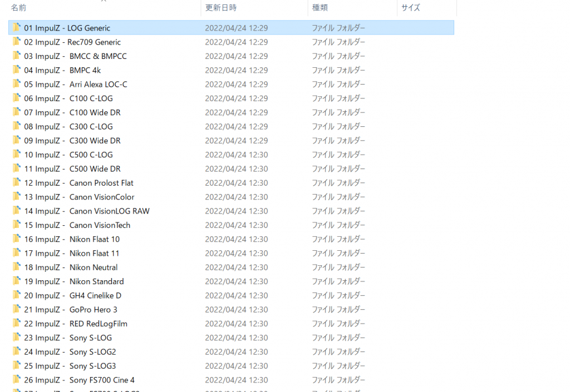Select the folder icon of 25 Sony S-LOG3
570x392 pixels.
click(17, 366)
